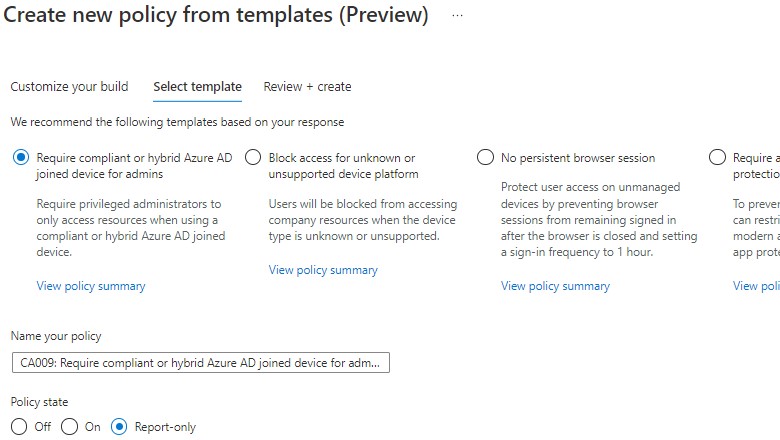Pick the No persistent browser session radio button
The height and width of the screenshot is (440, 780).
point(485,158)
